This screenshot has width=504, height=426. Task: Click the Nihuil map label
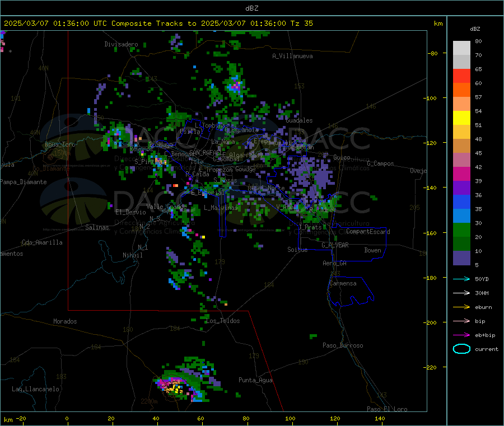[132, 255]
